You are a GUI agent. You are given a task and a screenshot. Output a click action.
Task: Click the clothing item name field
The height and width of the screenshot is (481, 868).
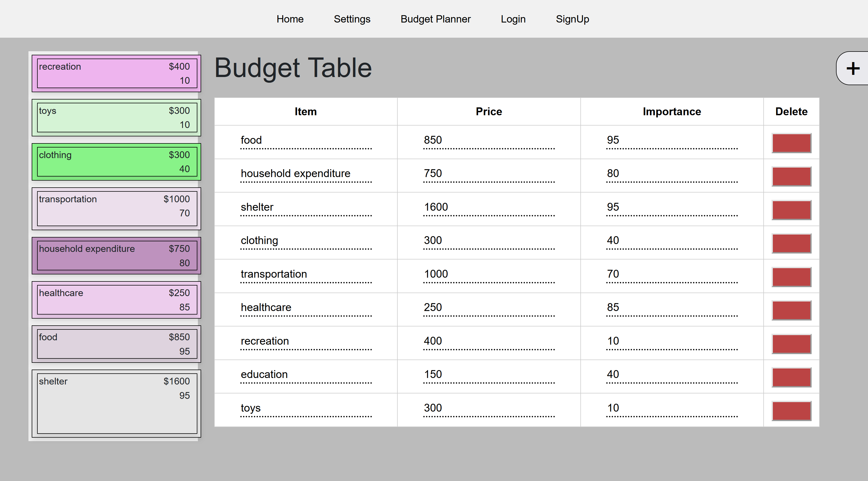click(305, 241)
